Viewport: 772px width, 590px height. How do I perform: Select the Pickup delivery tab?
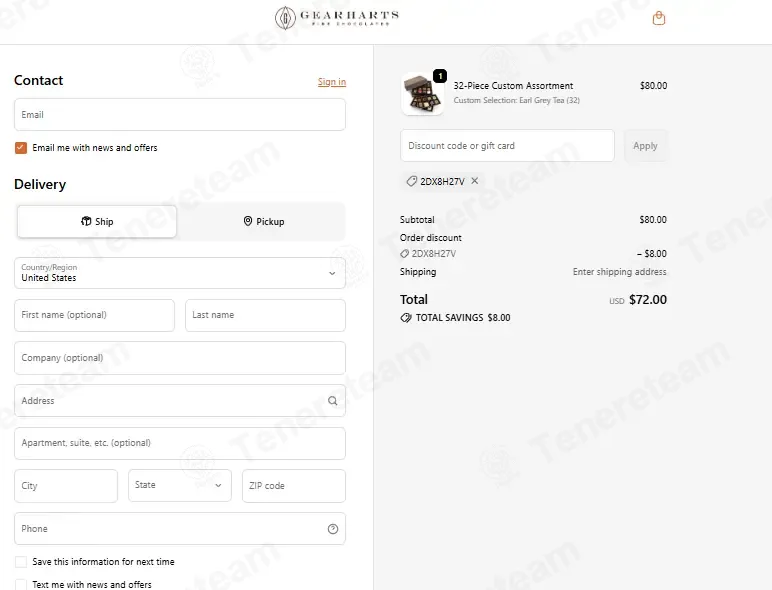pos(264,222)
